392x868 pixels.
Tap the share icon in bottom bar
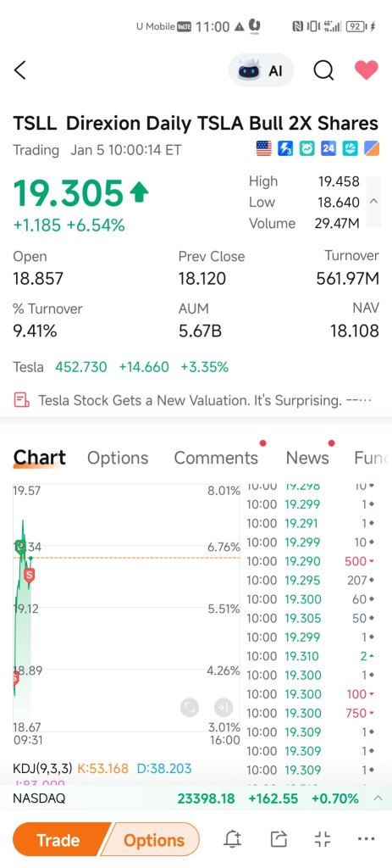(279, 840)
